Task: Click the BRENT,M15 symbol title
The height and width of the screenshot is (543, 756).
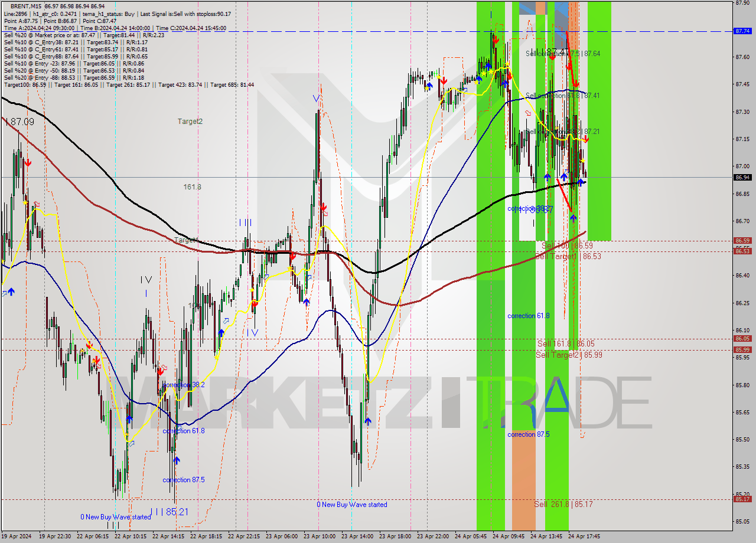Action: (x=26, y=6)
